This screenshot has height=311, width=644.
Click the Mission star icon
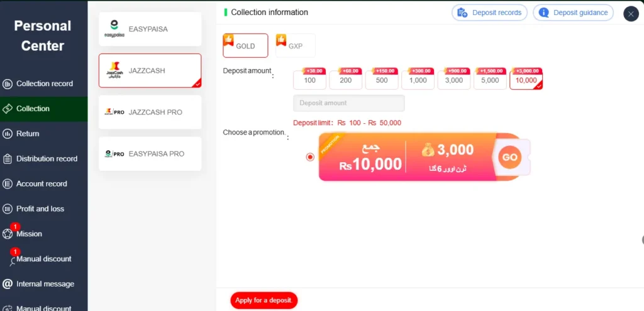point(8,234)
